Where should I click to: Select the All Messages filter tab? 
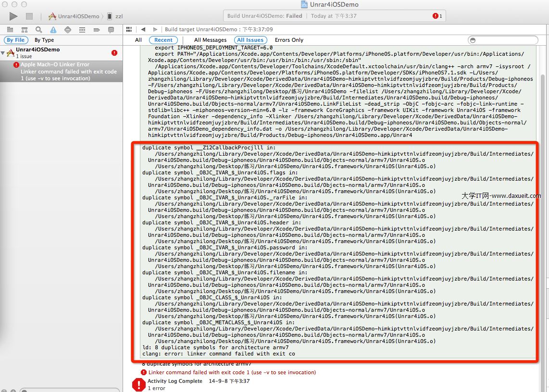pos(210,40)
